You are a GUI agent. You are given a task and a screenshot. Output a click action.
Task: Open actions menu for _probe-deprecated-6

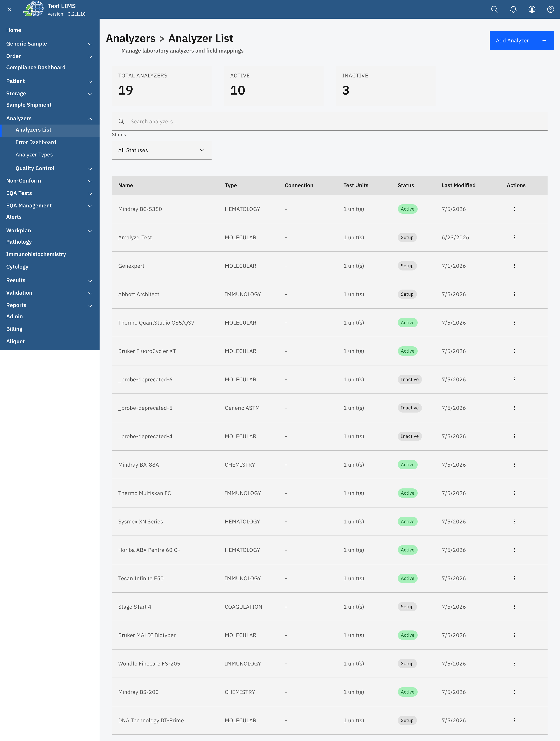click(514, 379)
